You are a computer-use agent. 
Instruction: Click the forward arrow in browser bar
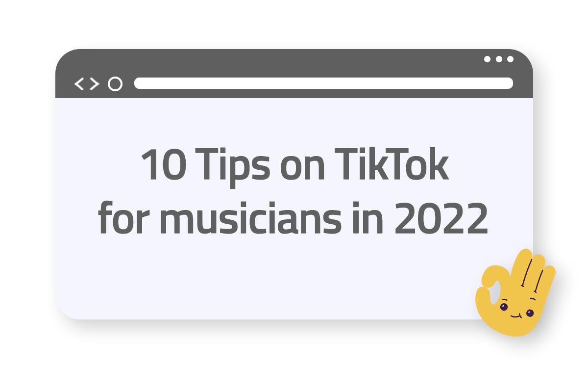click(x=95, y=84)
